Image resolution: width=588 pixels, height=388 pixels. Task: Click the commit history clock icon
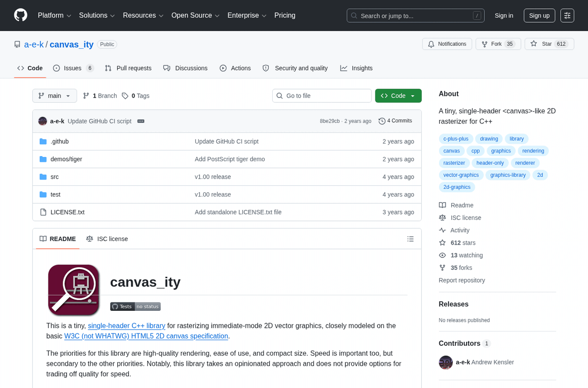[382, 121]
